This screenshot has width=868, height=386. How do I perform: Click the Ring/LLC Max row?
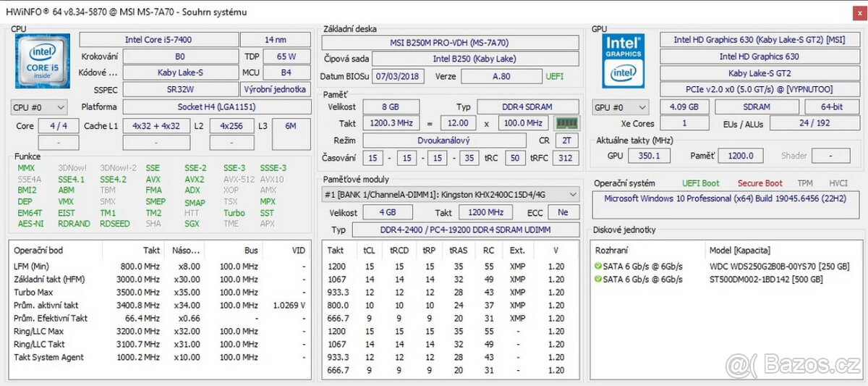coord(160,331)
